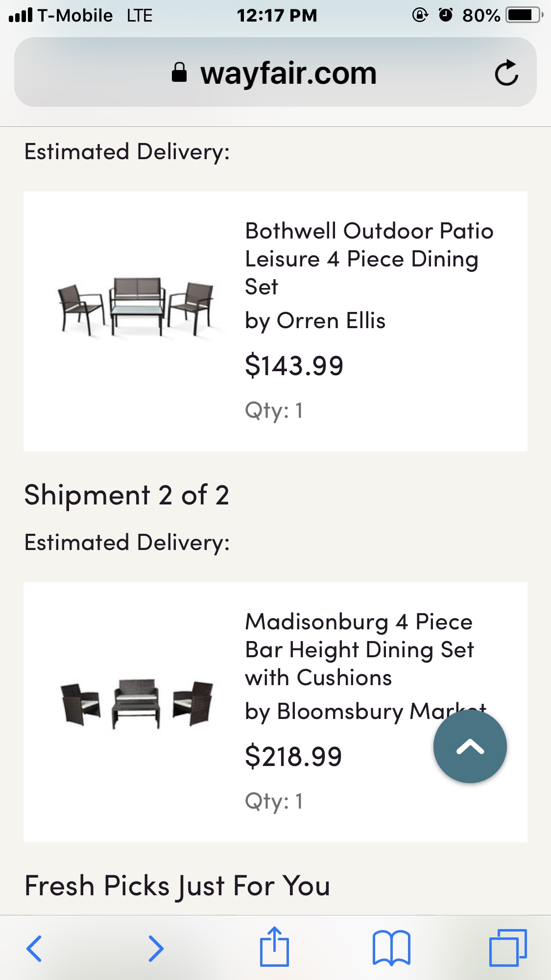The height and width of the screenshot is (980, 551).
Task: Tap the 'Shipment 2 of 2' heading
Action: (x=126, y=495)
